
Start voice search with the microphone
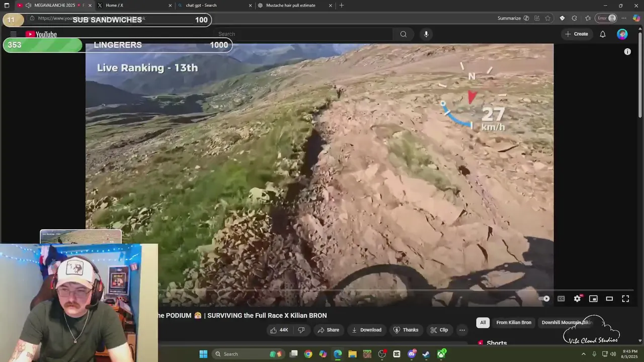click(x=426, y=34)
